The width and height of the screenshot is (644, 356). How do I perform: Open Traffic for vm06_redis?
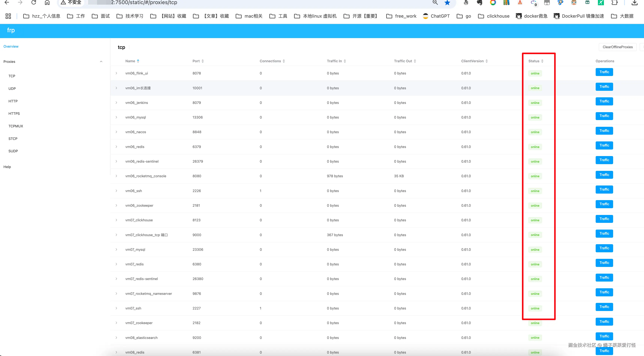[604, 145]
